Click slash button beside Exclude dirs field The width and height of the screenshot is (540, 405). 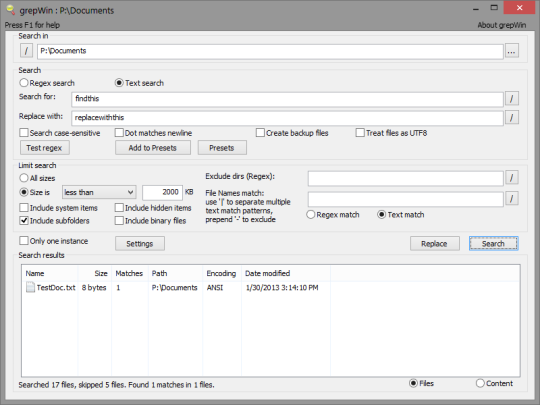(512, 178)
